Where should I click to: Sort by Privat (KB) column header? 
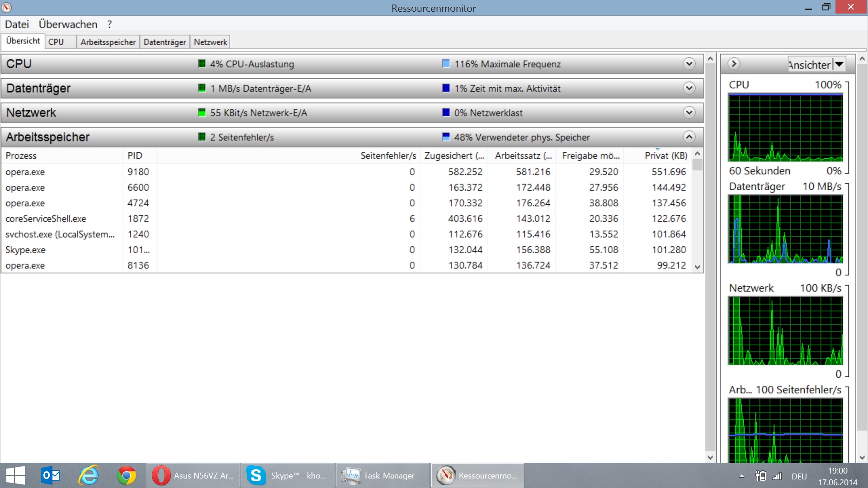click(665, 156)
